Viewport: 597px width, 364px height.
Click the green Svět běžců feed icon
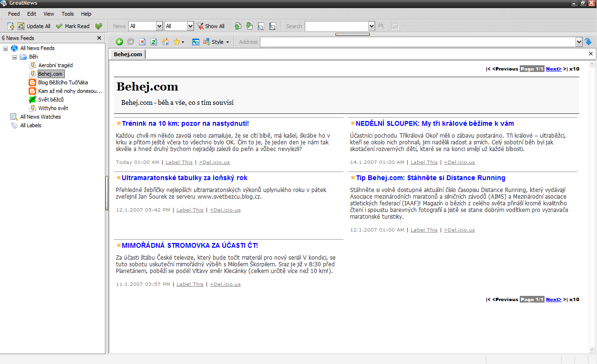point(32,100)
